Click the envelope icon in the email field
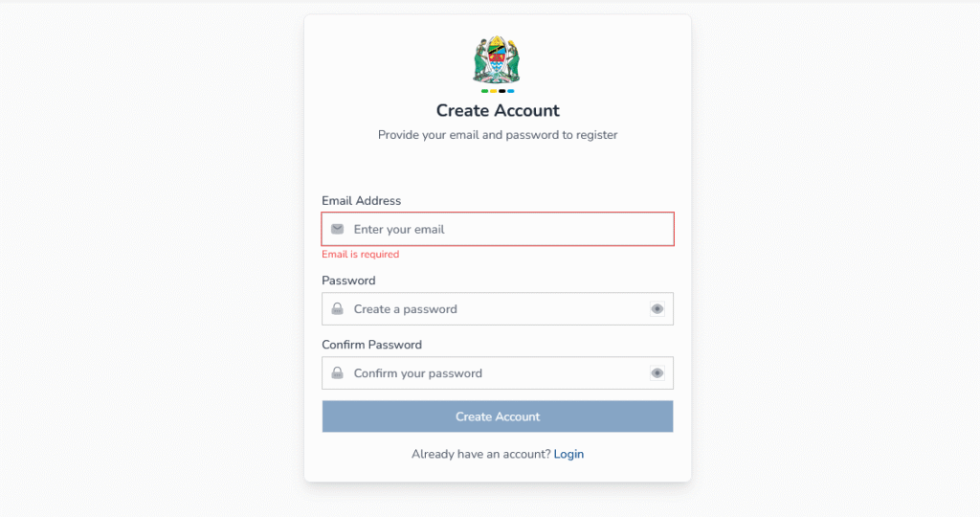The height and width of the screenshot is (517, 980). [x=338, y=229]
